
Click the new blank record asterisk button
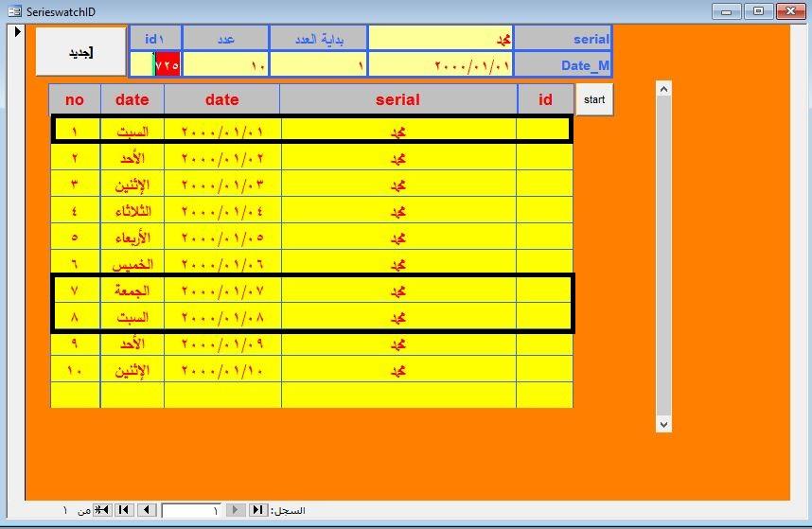point(102,510)
